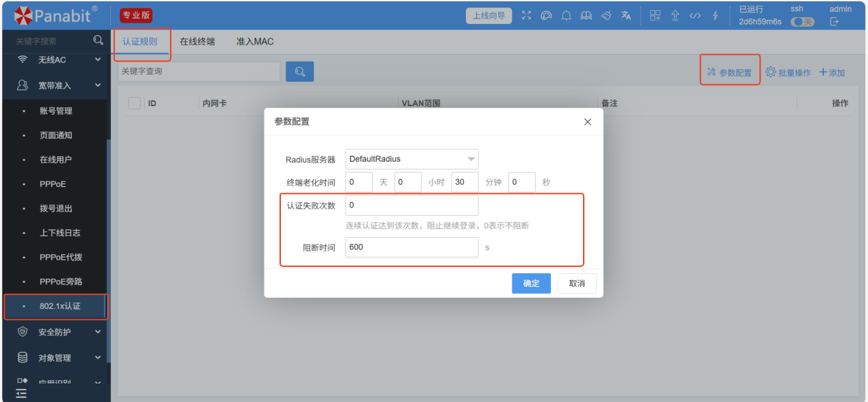Open the notification bell
Viewport: 868px width, 402px height.
[567, 16]
